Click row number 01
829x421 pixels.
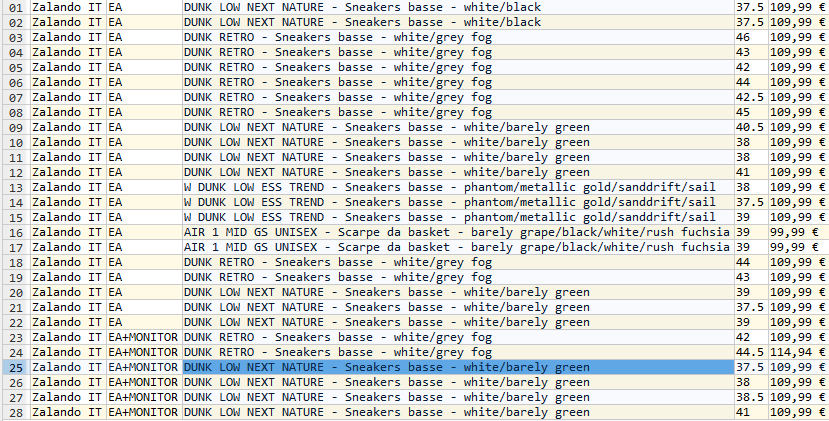point(16,7)
